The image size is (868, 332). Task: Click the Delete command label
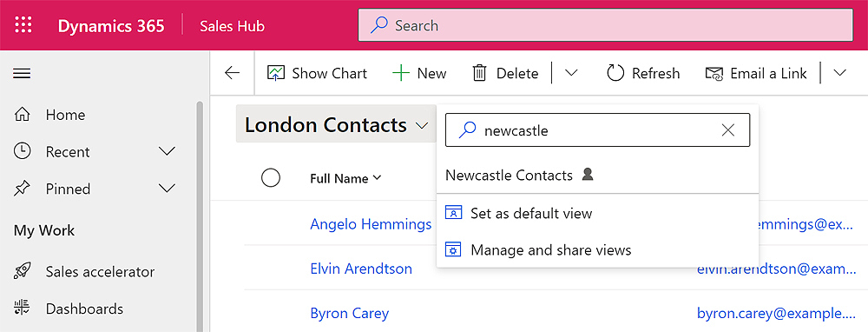517,73
